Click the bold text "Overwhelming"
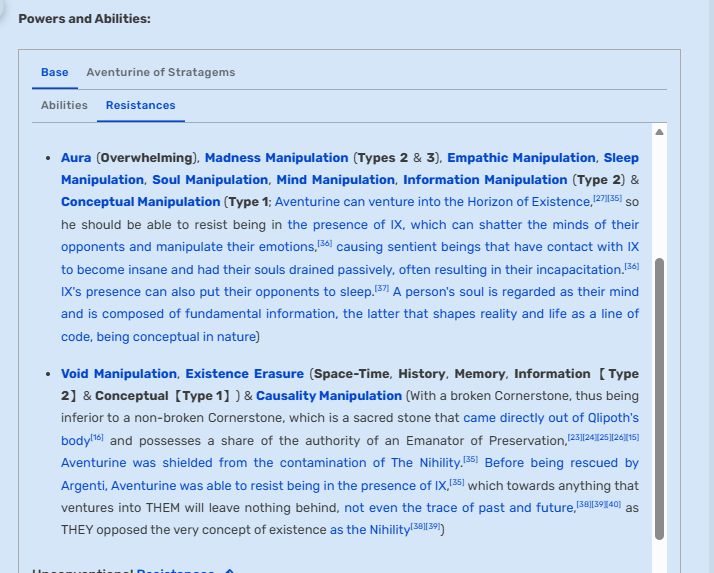Viewport: 714px width, 573px height. click(146, 158)
